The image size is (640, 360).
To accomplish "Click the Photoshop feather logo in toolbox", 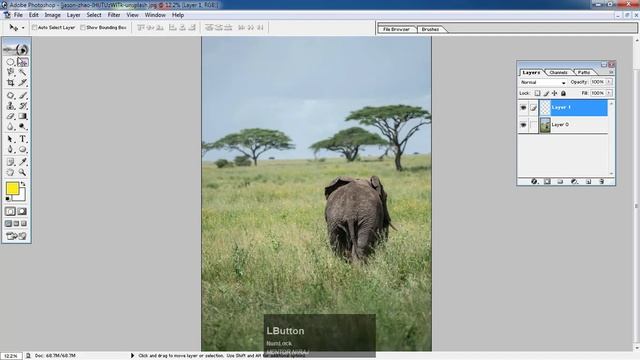I will 16,49.
